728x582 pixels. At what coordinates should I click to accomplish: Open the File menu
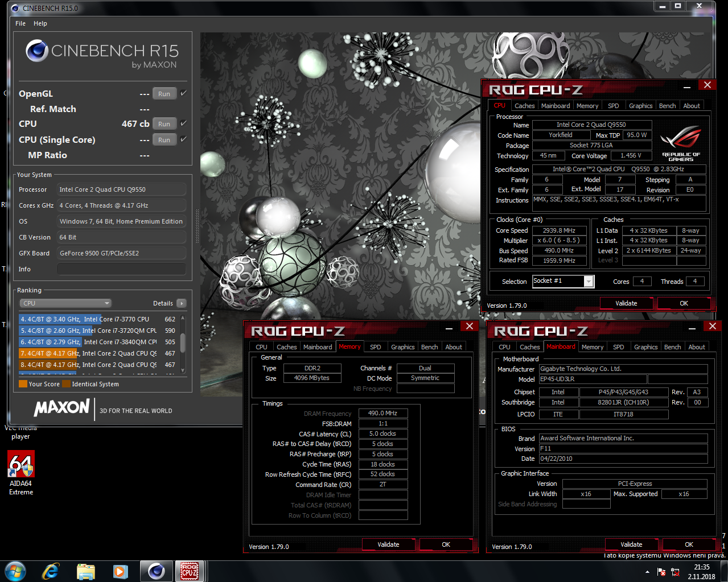click(x=20, y=23)
